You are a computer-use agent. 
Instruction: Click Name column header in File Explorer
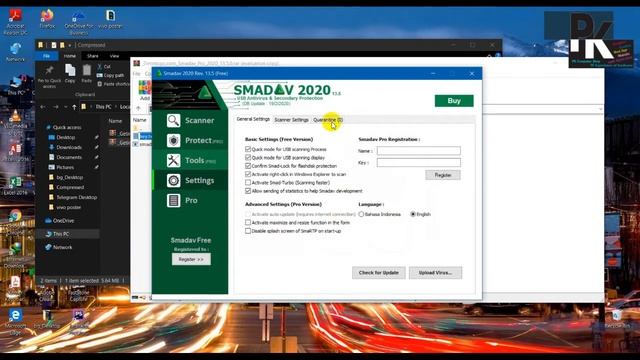tap(115, 121)
